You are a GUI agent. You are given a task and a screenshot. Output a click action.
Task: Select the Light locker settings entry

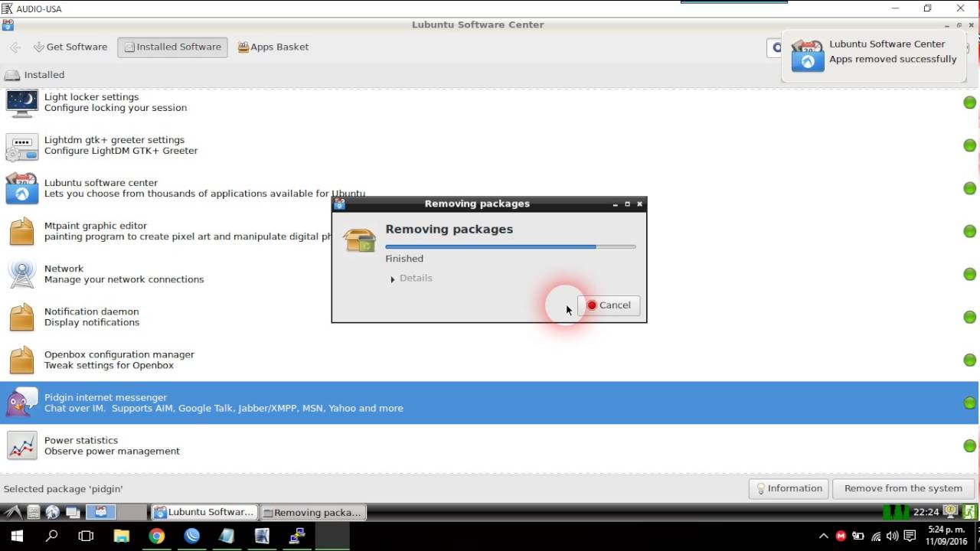coord(490,103)
